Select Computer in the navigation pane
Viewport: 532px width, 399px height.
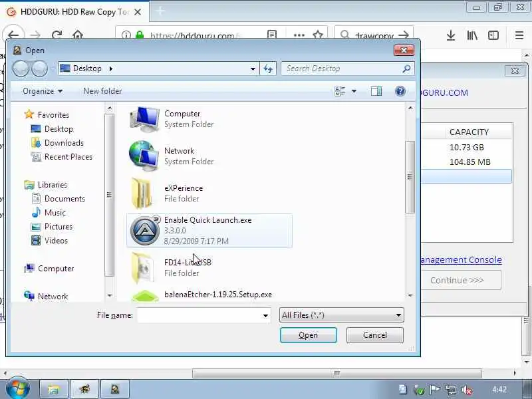point(56,269)
